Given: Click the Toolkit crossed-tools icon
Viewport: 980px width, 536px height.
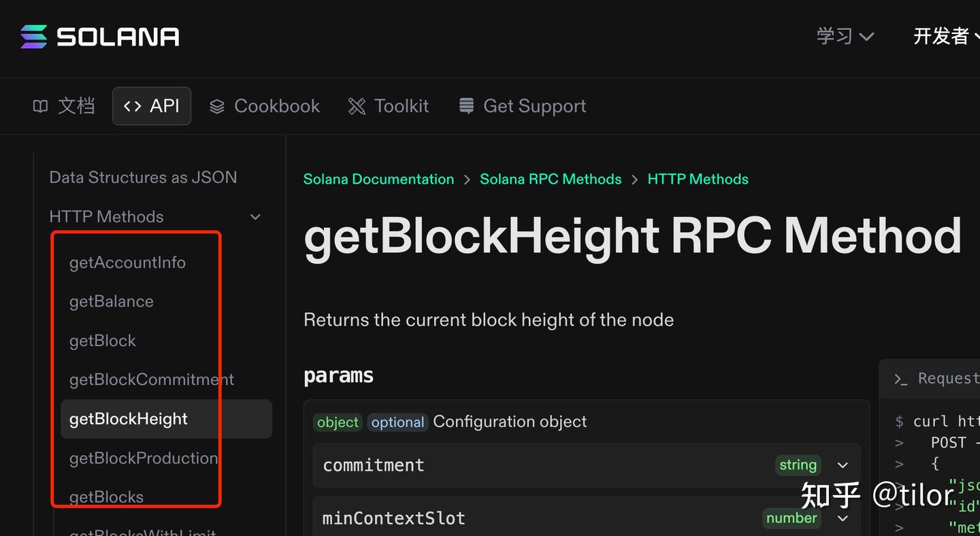Looking at the screenshot, I should 357,106.
